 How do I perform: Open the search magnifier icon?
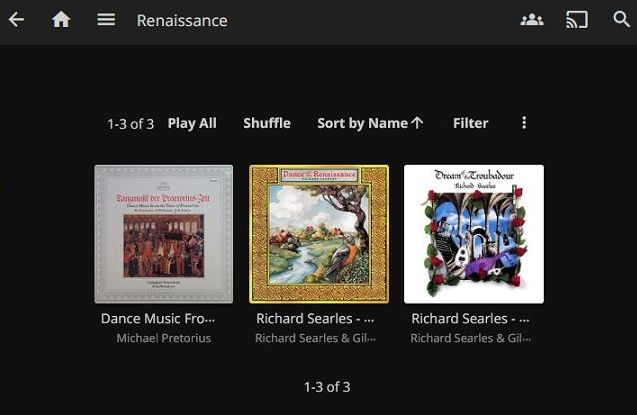621,20
